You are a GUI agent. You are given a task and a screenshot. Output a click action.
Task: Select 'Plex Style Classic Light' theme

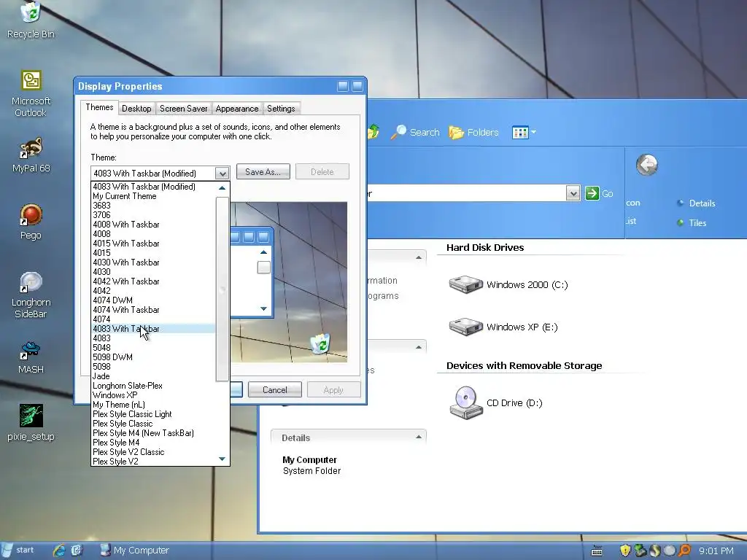[x=153, y=414]
